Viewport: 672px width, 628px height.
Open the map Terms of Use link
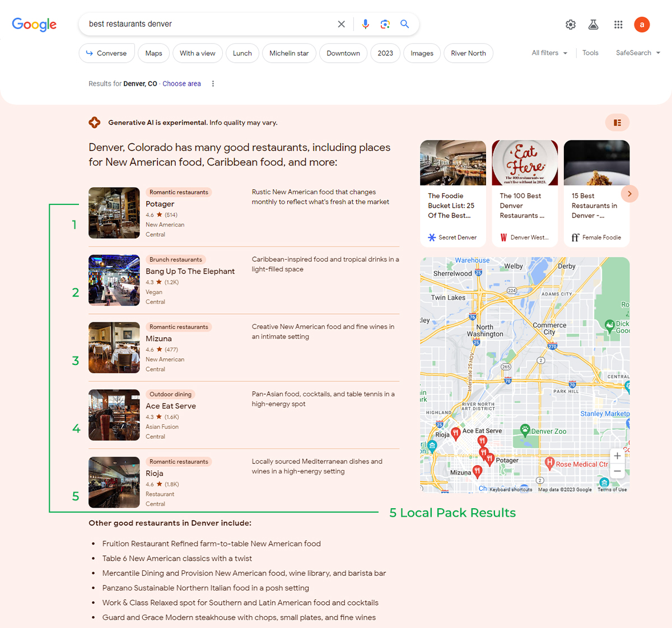click(612, 490)
